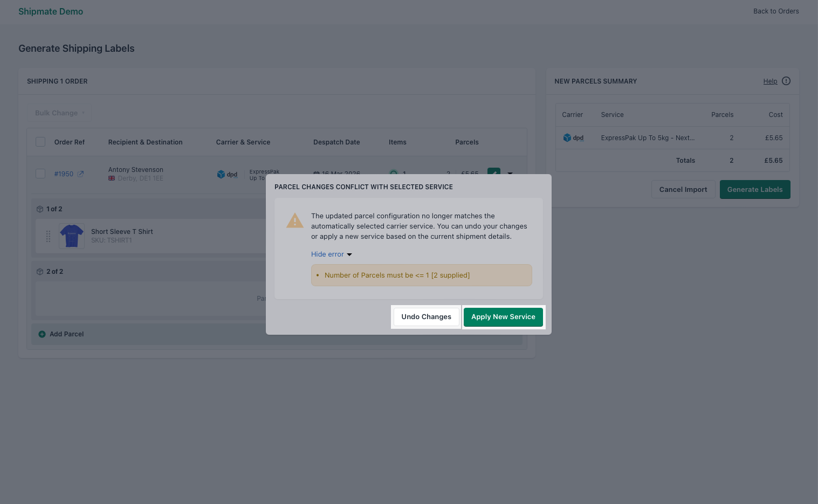
Task: Click the Help info circle icon
Action: click(786, 81)
